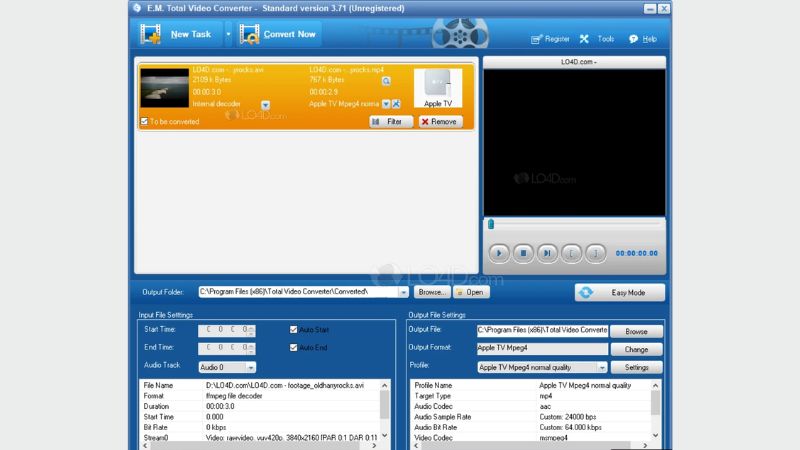The image size is (800, 450).
Task: Select the Audio Bit Rate row
Action: coord(531,428)
